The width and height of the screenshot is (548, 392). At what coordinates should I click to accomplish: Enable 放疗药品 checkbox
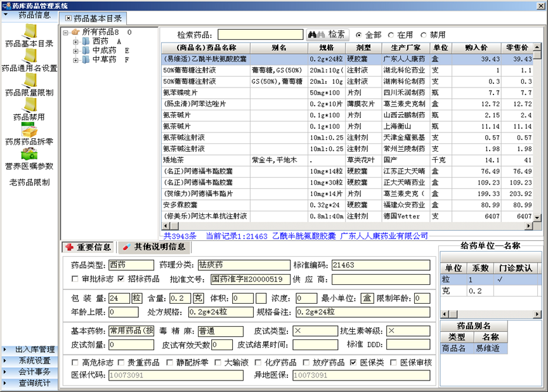click(x=306, y=362)
